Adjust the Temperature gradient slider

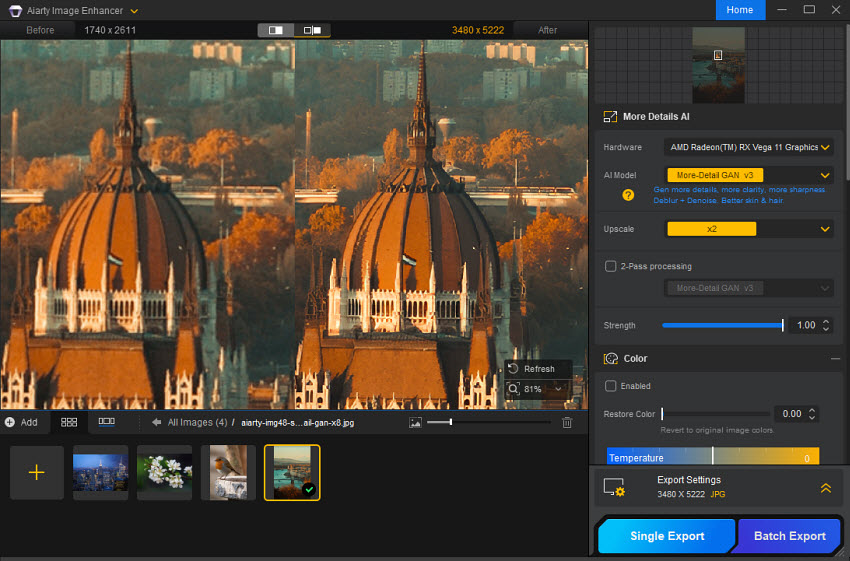[713, 456]
